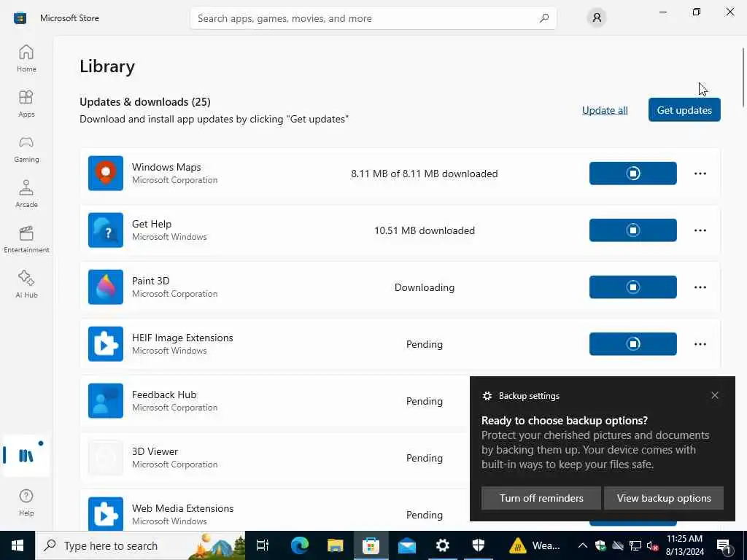
Task: Open the Mail app from taskbar
Action: (x=407, y=545)
